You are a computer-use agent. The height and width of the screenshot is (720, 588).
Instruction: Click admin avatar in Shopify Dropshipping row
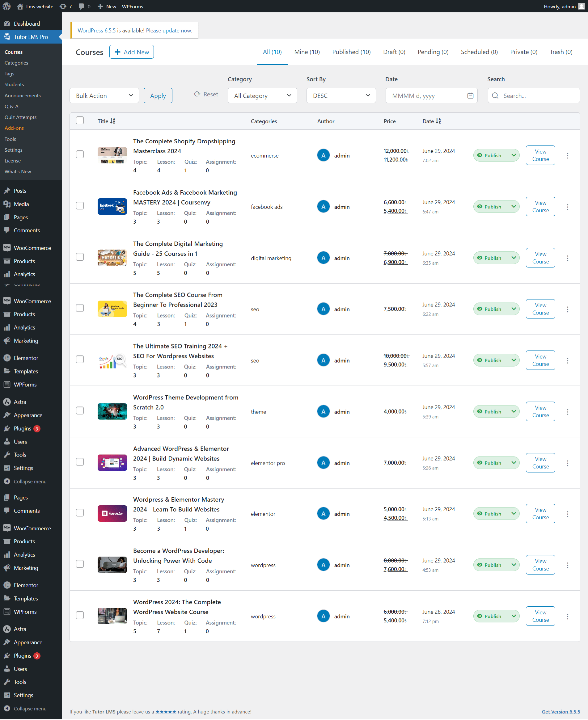pyautogui.click(x=323, y=155)
